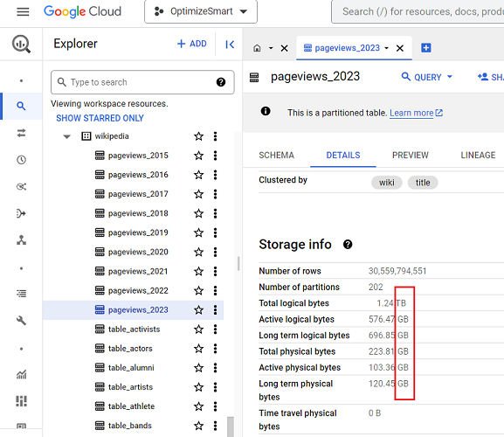Open the pageviews_2015 table
The image size is (504, 437).
point(138,156)
